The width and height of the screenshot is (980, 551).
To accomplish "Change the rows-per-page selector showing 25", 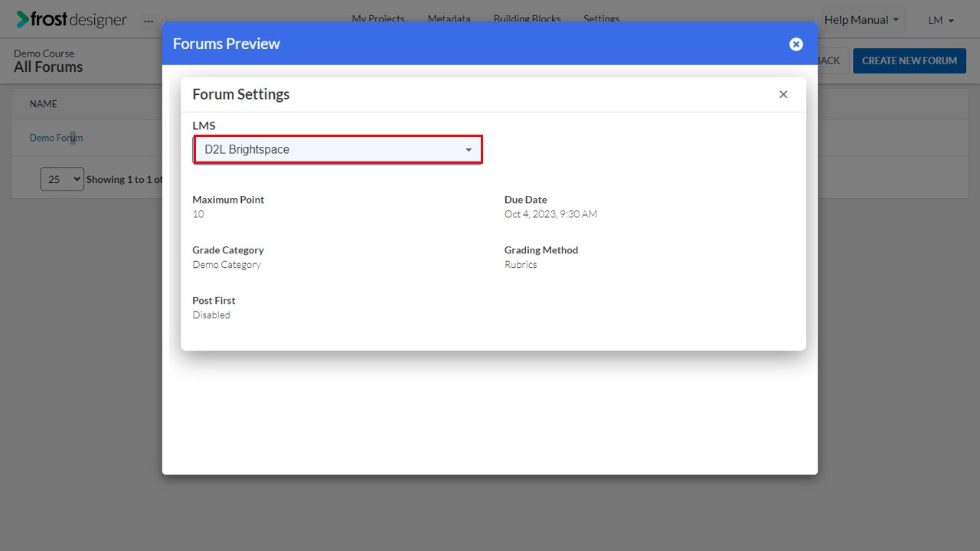I will (62, 179).
